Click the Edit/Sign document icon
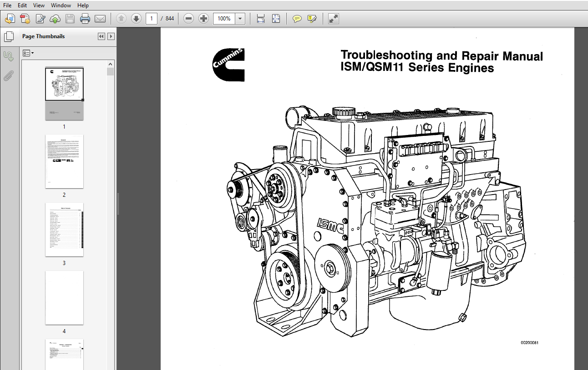The image size is (588, 370). 40,19
